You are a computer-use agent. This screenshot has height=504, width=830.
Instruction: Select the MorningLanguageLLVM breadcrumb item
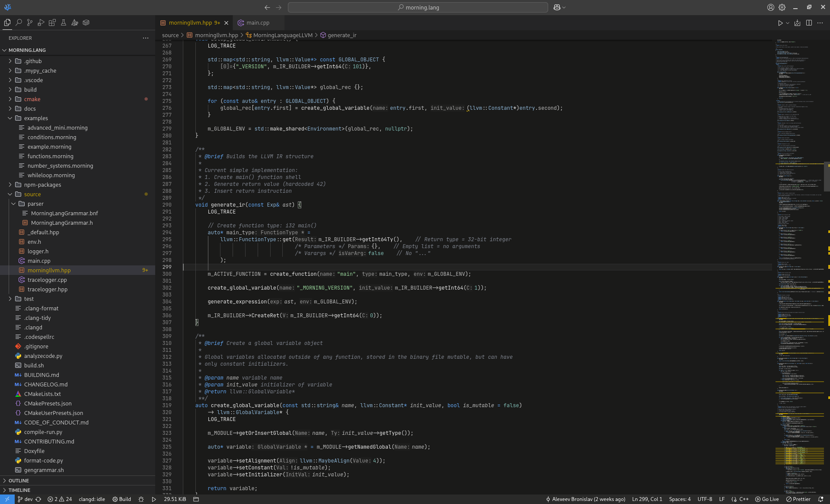tap(282, 35)
